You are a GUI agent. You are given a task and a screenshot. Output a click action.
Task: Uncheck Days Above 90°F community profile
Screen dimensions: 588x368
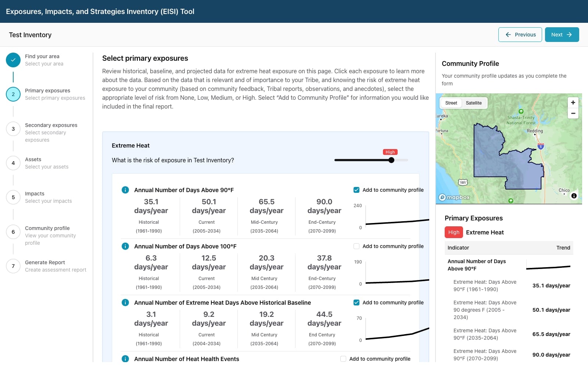[356, 190]
